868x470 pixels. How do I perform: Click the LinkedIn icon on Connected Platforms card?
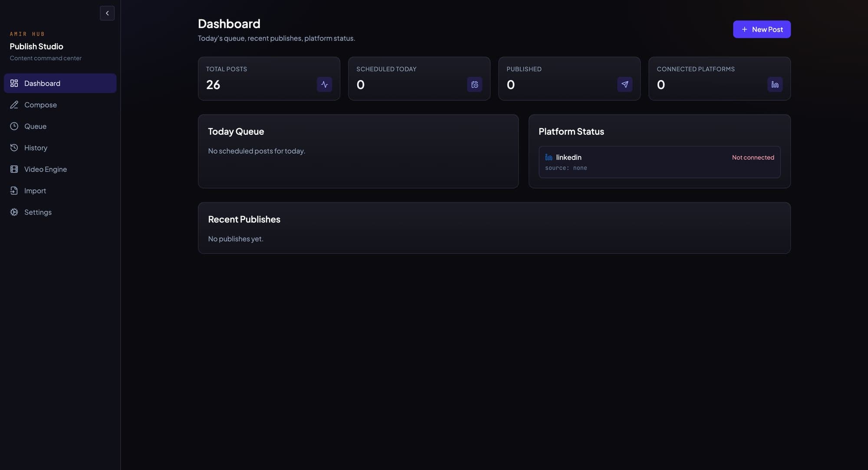click(775, 84)
